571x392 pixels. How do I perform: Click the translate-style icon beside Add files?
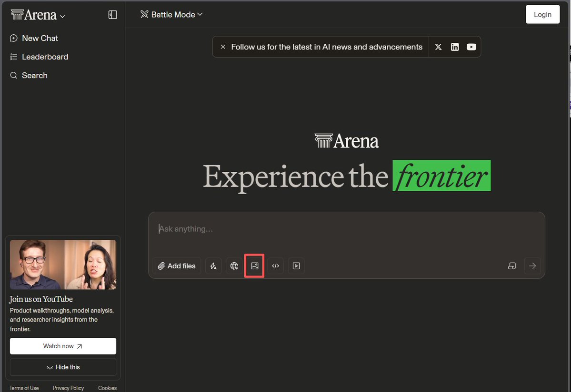click(x=213, y=266)
